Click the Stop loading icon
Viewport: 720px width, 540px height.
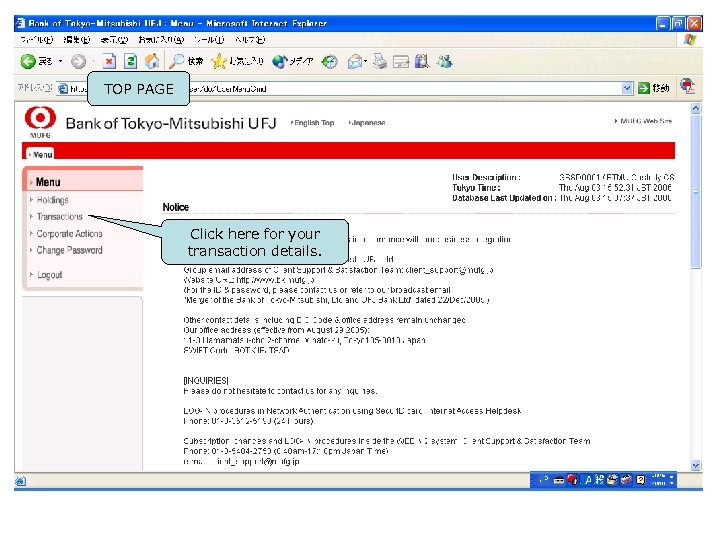point(109,61)
